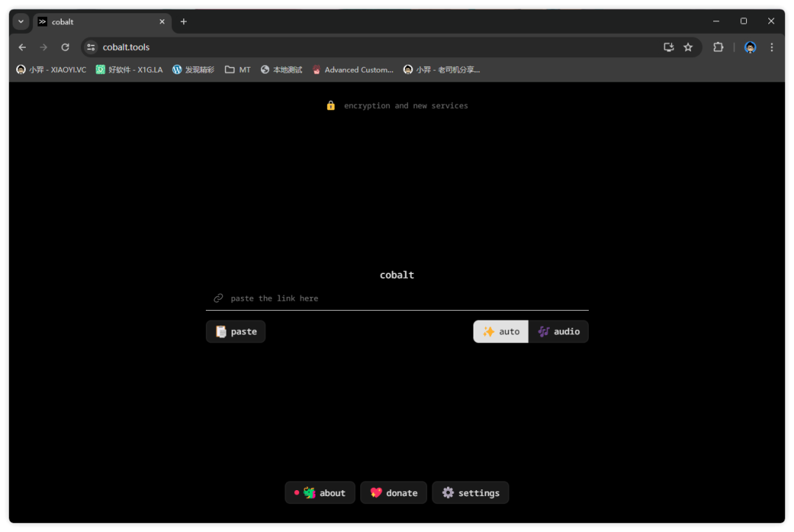The image size is (794, 532).
Task: Select auto download mode
Action: coord(501,331)
